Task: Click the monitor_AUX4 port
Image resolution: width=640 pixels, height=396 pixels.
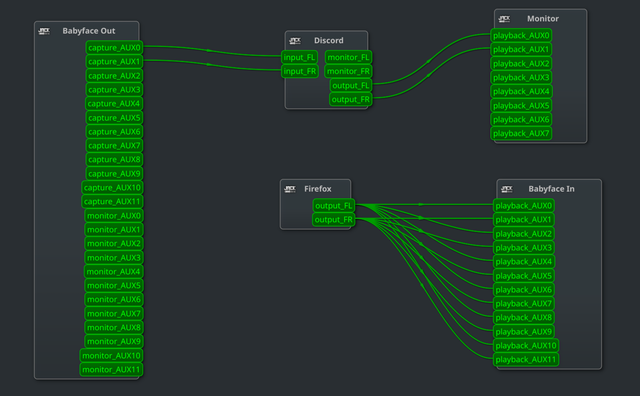Action: tap(113, 272)
